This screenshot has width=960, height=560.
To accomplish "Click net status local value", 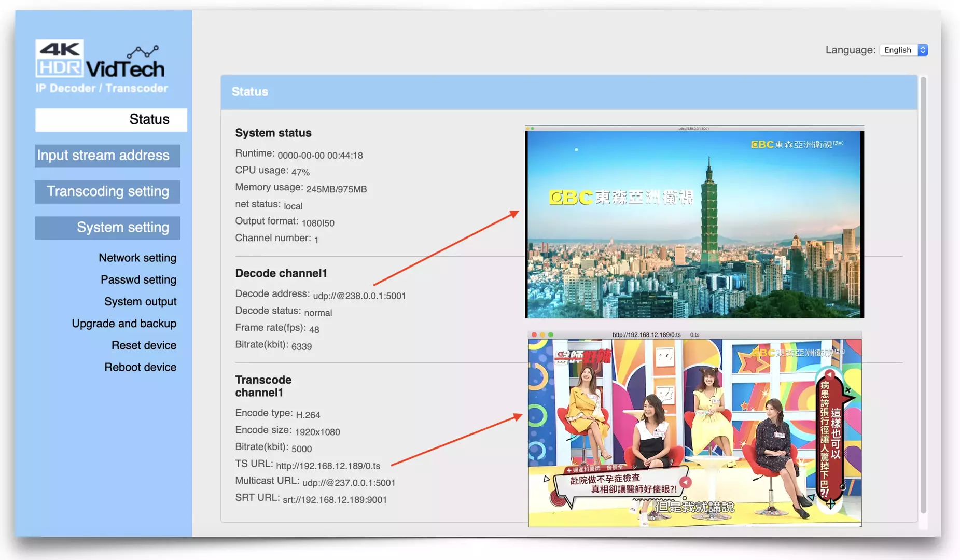I will (x=293, y=206).
